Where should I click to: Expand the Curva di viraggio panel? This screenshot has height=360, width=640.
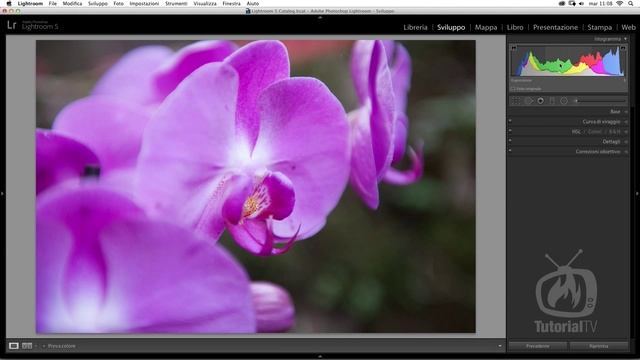[626, 122]
